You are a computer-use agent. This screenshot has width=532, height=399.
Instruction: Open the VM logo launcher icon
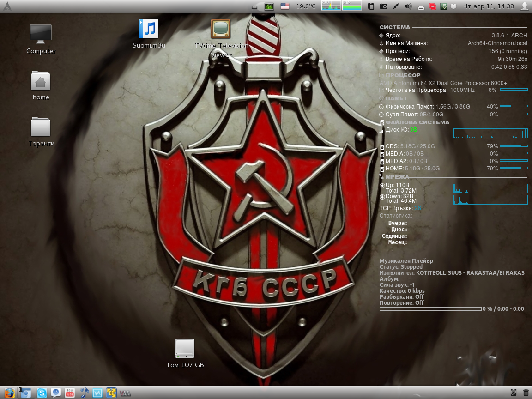[x=125, y=393]
